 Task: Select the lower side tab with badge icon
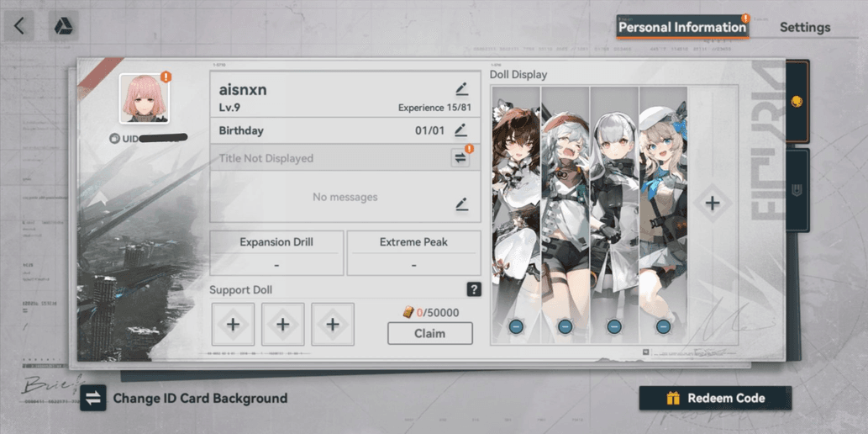point(797,190)
